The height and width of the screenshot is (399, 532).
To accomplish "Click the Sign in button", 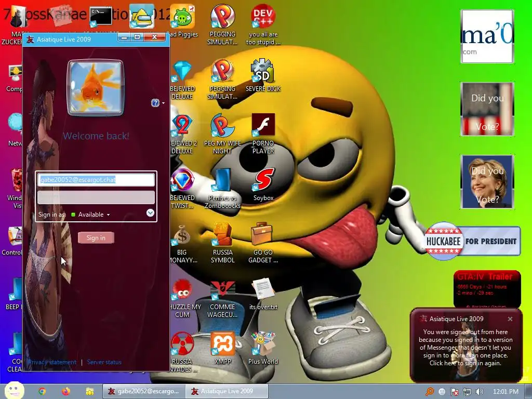I will coord(96,238).
